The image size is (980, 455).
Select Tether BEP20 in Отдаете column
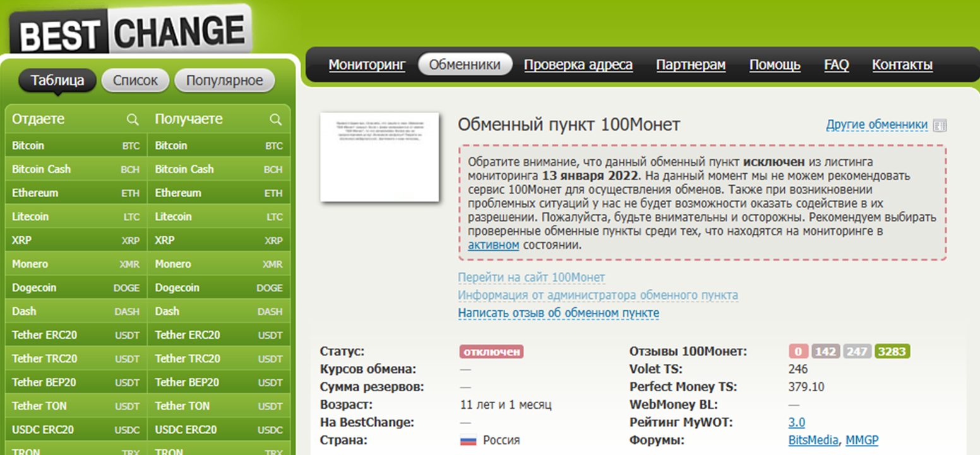[x=76, y=382]
